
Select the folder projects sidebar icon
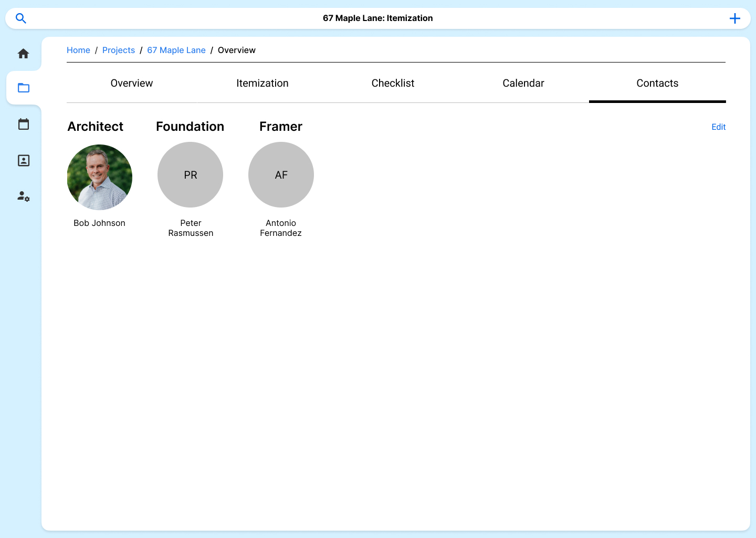(x=24, y=88)
